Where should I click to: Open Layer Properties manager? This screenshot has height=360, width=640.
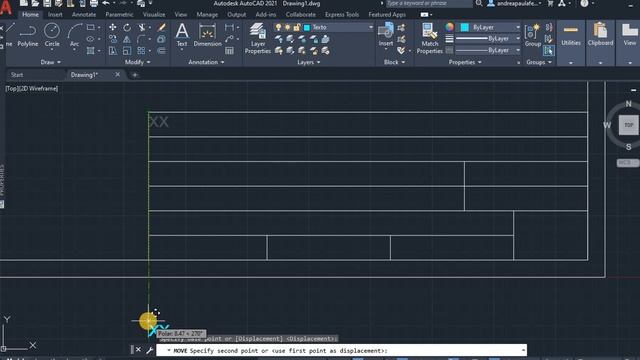pos(258,38)
